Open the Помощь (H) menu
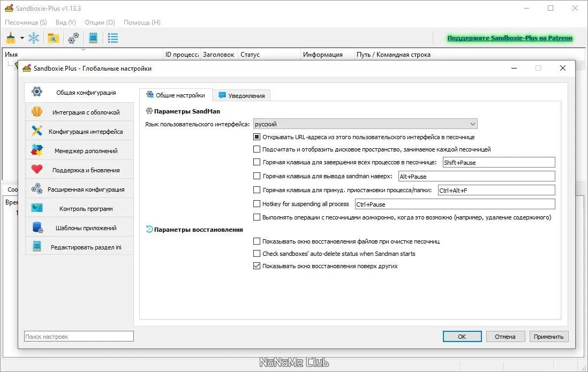This screenshot has height=372, width=588. 142,22
